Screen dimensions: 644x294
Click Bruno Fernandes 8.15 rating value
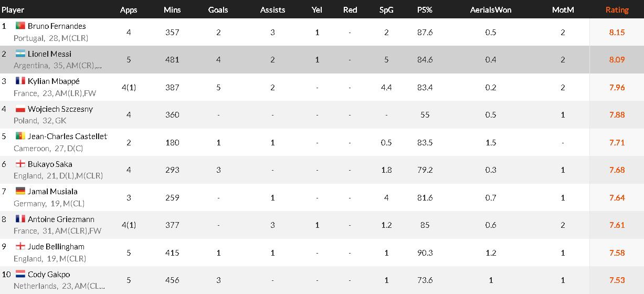[617, 32]
